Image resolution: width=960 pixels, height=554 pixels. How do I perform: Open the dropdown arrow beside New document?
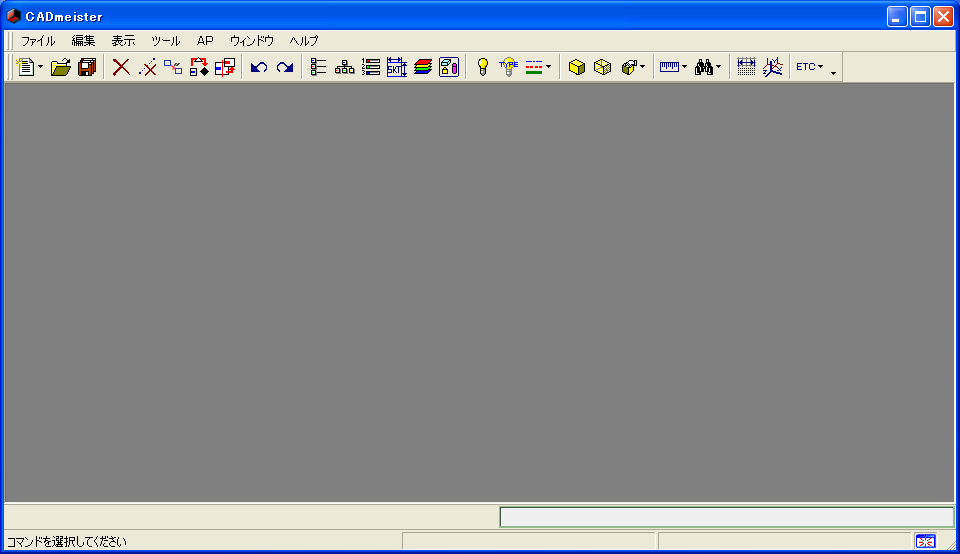pos(40,67)
